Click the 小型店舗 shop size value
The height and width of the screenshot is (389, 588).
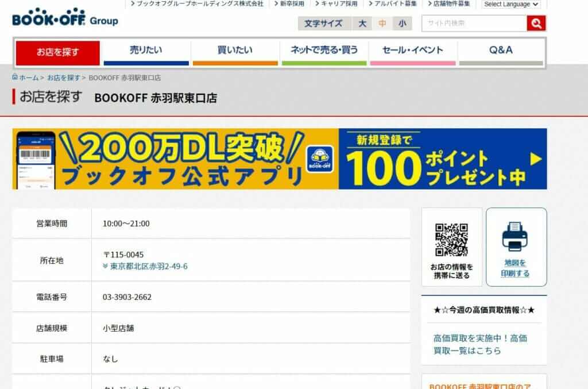pos(118,328)
